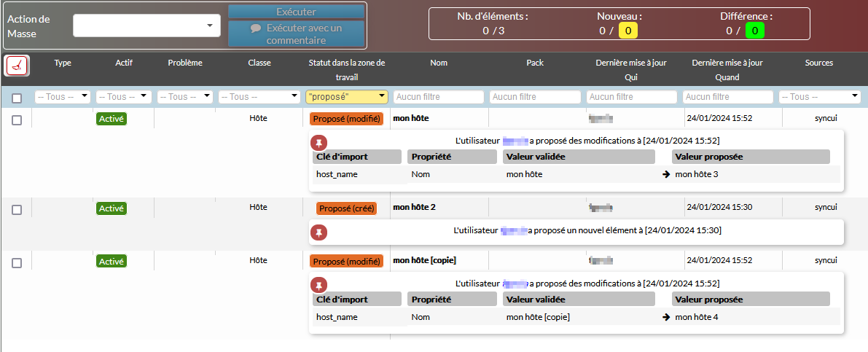Click arrow icon before 'mon hôte 3'
Image resolution: width=868 pixels, height=352 pixels.
666,174
